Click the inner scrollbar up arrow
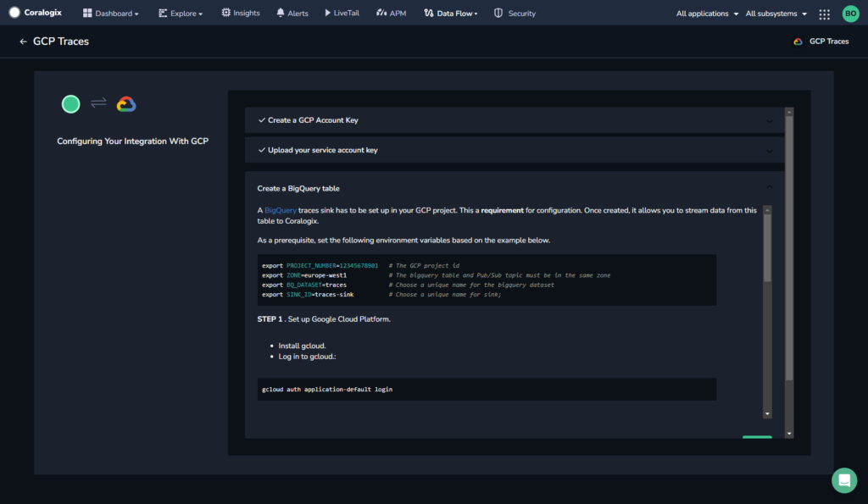868x504 pixels. 767,210
